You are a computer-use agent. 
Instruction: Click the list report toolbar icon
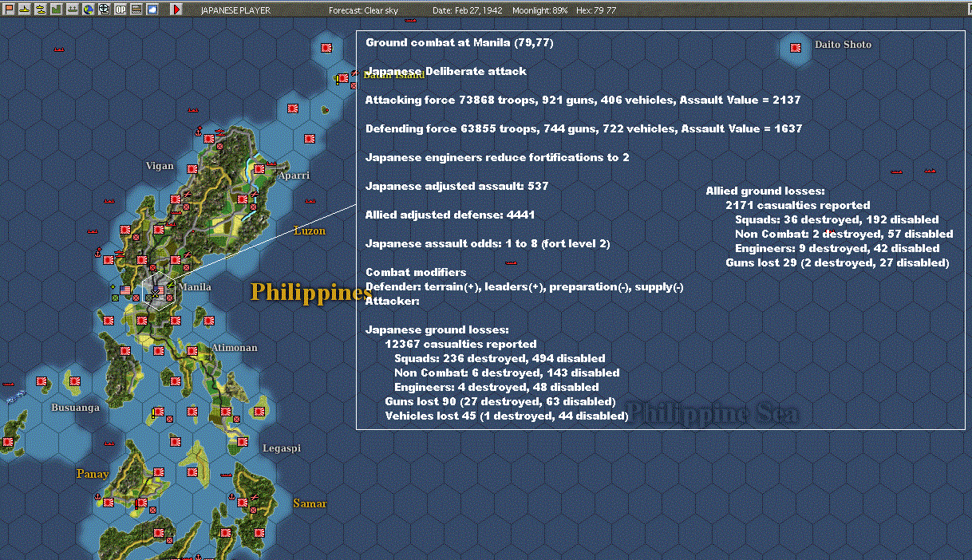(136, 10)
